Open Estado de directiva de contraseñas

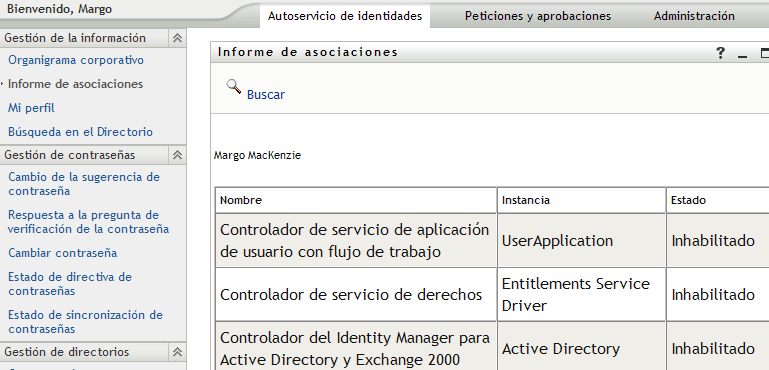(70, 284)
